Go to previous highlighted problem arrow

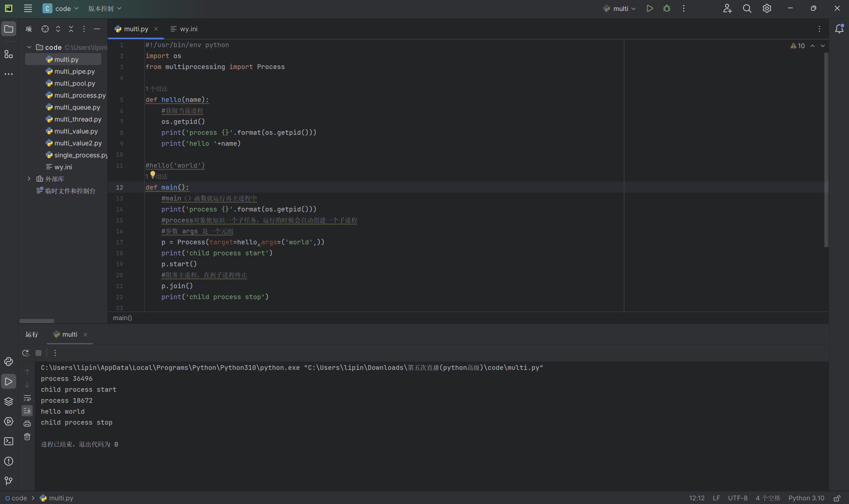[812, 45]
